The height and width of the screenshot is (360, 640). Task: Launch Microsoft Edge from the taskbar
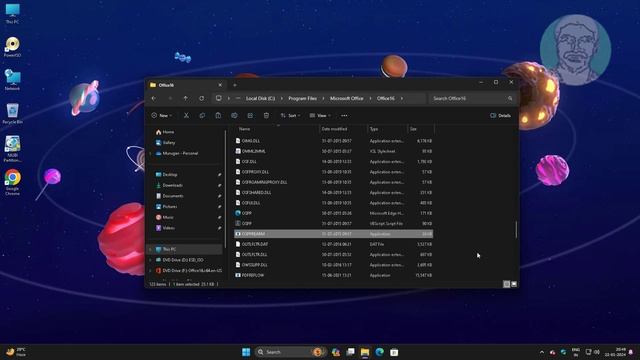379,352
